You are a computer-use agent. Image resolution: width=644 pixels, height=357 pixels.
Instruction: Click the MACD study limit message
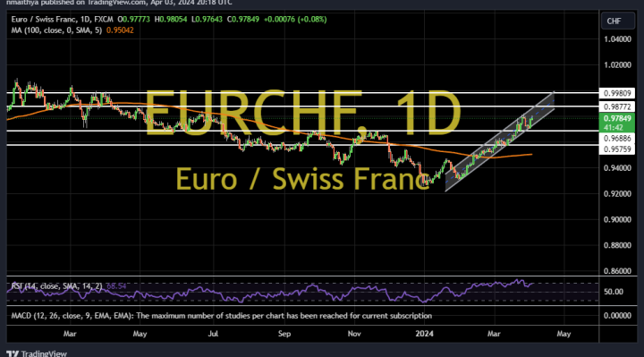point(222,316)
